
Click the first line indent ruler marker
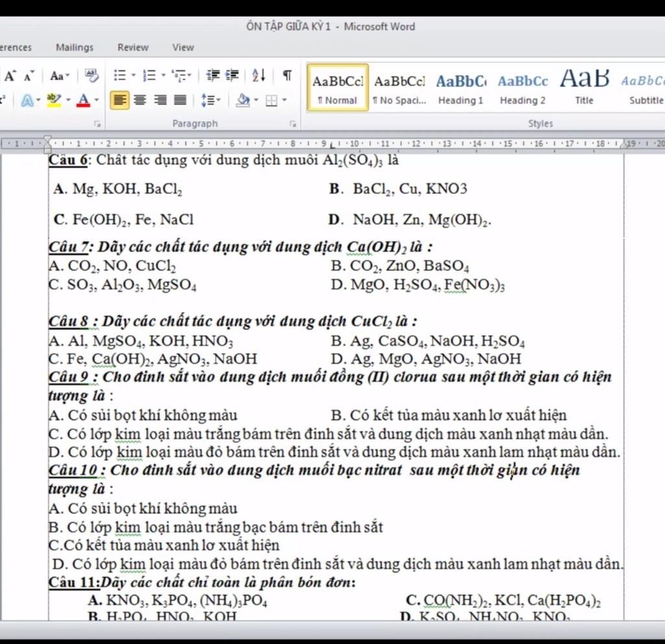(x=48, y=139)
